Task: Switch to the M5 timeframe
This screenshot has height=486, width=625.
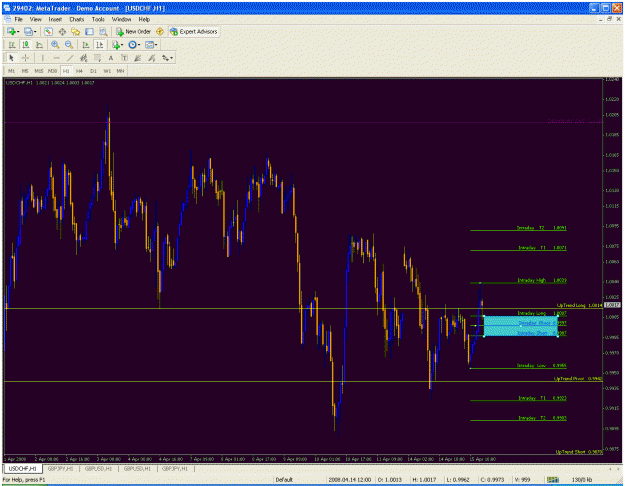Action: (x=25, y=71)
